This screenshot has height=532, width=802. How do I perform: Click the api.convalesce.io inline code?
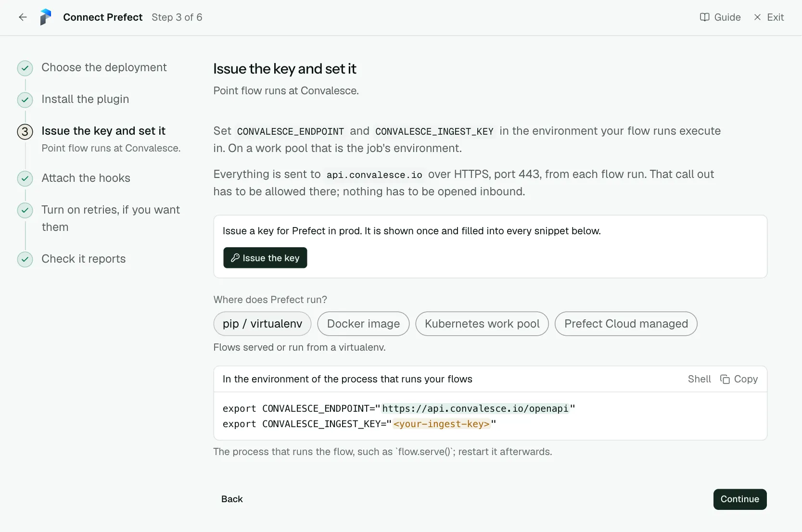pyautogui.click(x=374, y=175)
